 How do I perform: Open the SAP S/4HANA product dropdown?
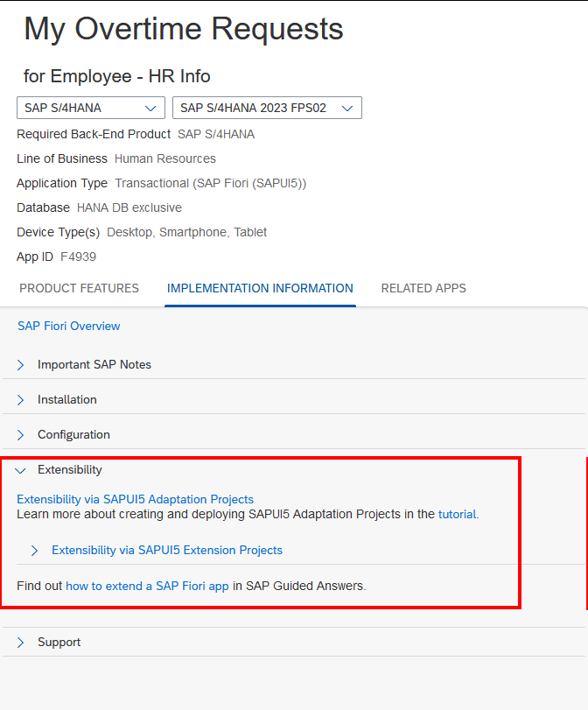pos(91,108)
